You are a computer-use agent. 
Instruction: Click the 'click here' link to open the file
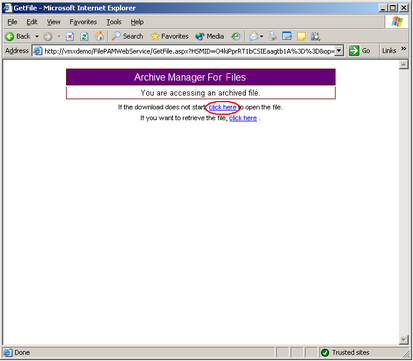tap(223, 107)
